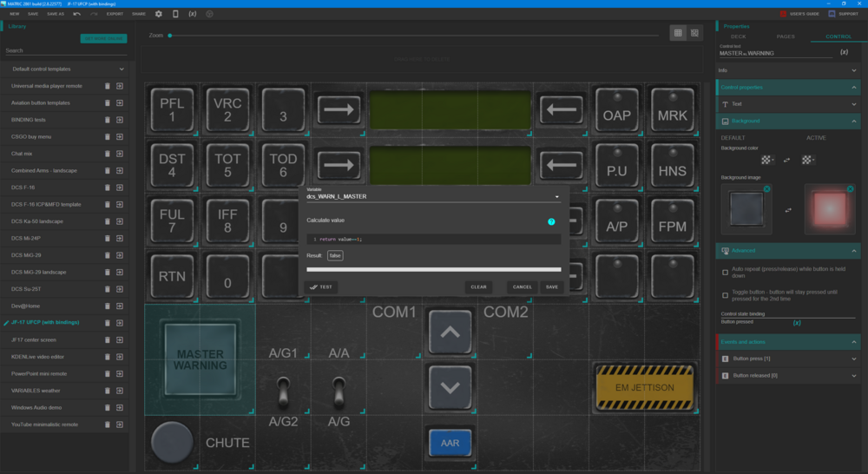Viewport: 868px width, 474px height.
Task: Remove the active red background image
Action: click(851, 189)
